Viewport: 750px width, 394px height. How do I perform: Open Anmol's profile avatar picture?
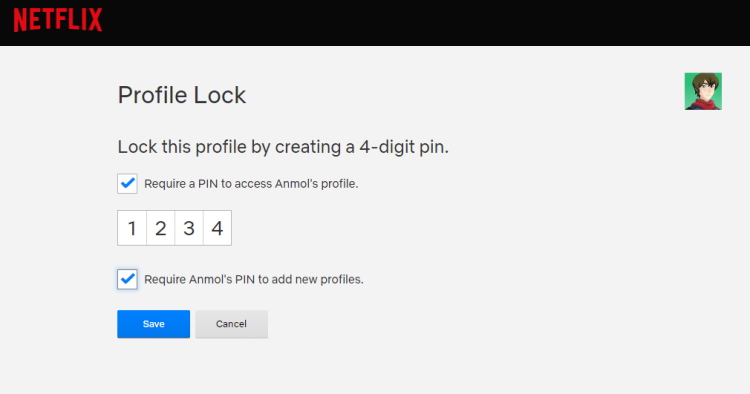pos(703,91)
